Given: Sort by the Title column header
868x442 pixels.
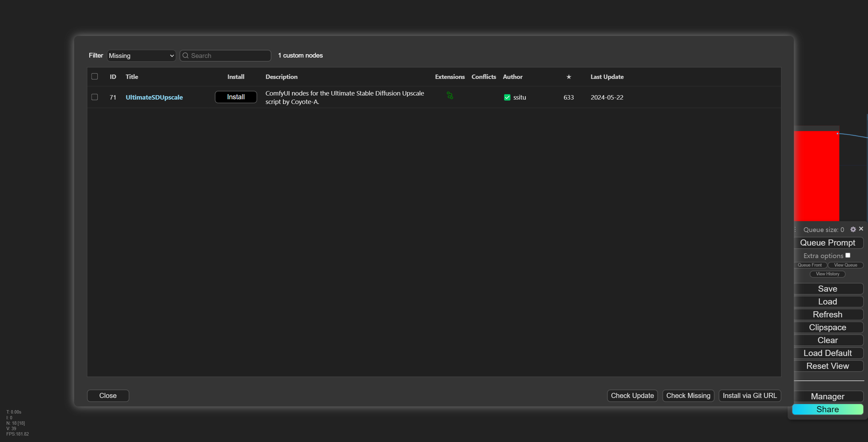Looking at the screenshot, I should [x=132, y=77].
